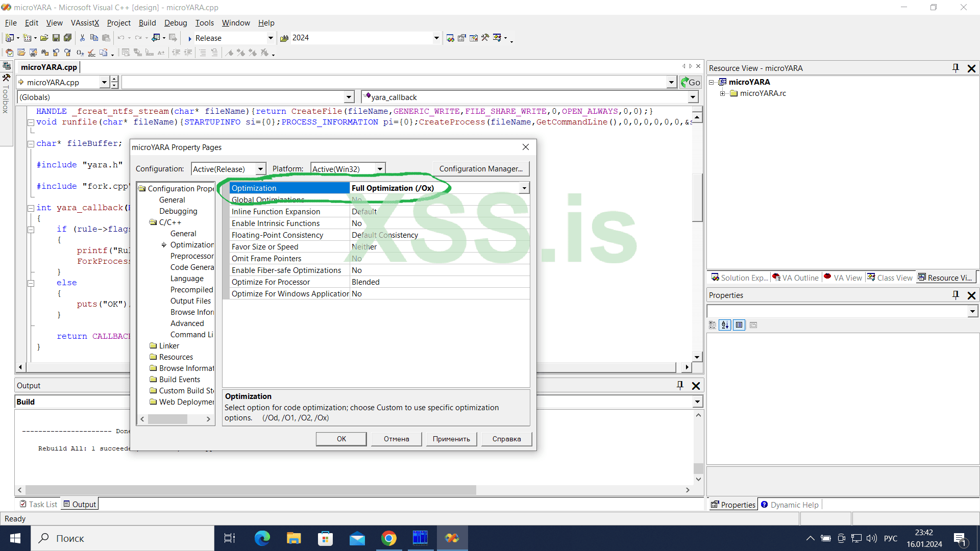Enable alphabetic sorting in Properties panel
Viewport: 980px width, 551px height.
coord(725,325)
